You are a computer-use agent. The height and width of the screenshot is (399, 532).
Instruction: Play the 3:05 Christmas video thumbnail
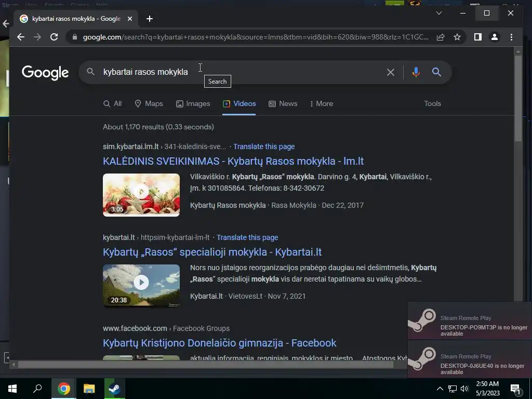coord(141,195)
